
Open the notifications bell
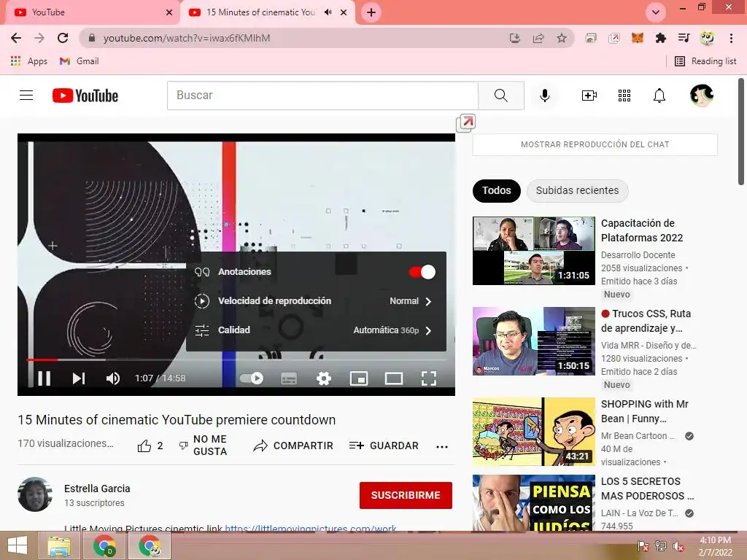pos(659,96)
